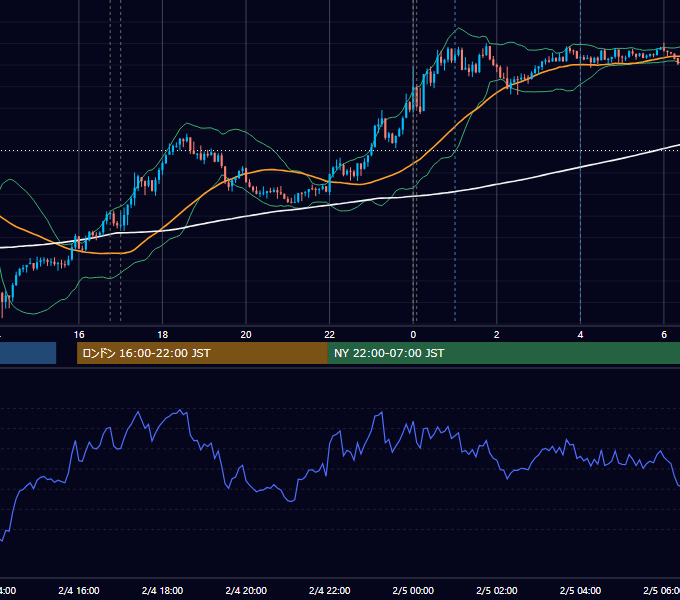Click the 22 hour label on price chart axis
The image size is (680, 600).
click(330, 335)
